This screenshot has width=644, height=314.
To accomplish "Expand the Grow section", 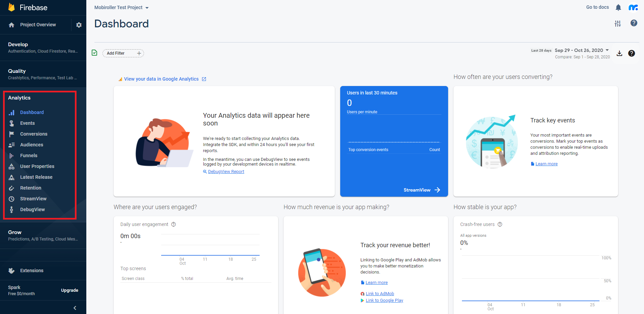I will tap(43, 235).
